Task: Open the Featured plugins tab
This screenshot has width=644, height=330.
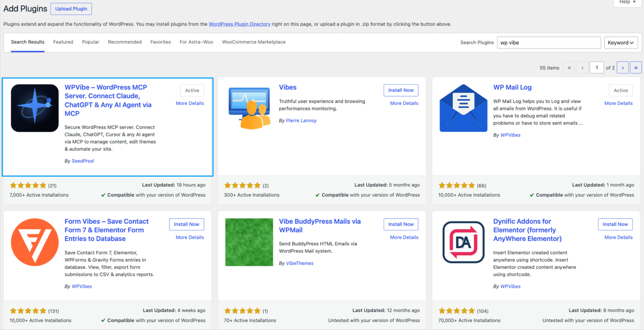Action: pyautogui.click(x=63, y=42)
